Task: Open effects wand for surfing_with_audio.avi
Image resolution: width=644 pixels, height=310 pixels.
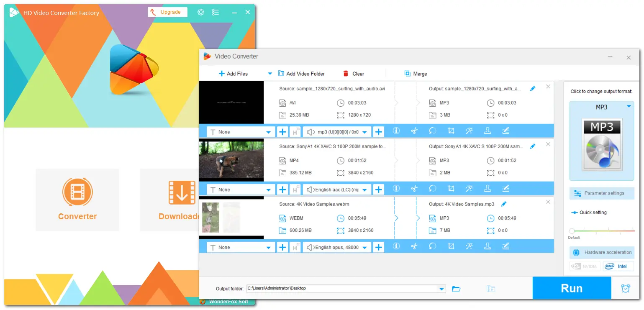Action: [469, 131]
